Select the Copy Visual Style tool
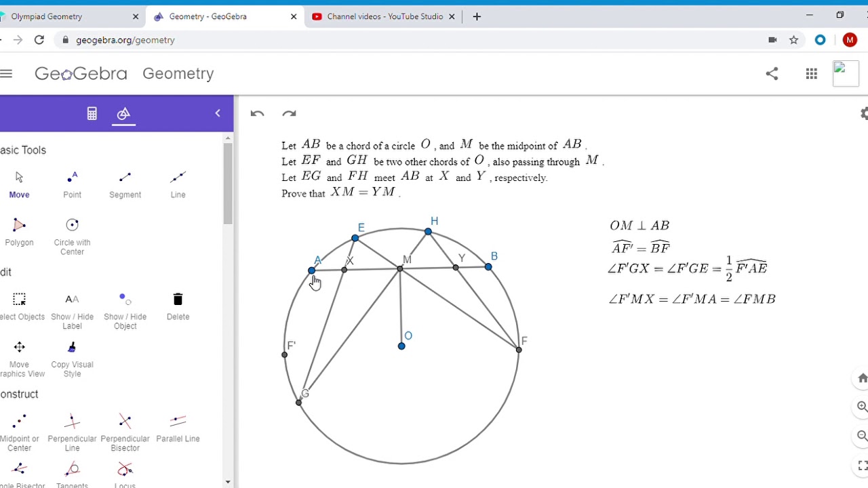 pyautogui.click(x=72, y=358)
